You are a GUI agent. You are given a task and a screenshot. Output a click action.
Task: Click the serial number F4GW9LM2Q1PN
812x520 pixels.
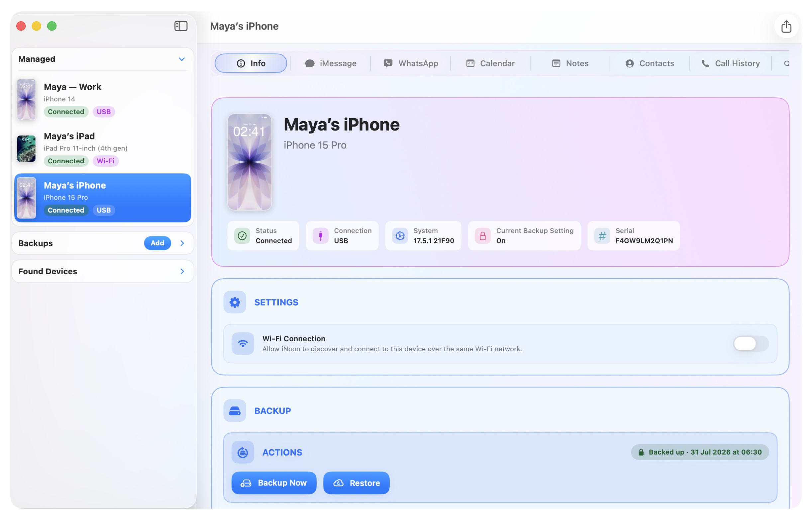click(x=644, y=241)
